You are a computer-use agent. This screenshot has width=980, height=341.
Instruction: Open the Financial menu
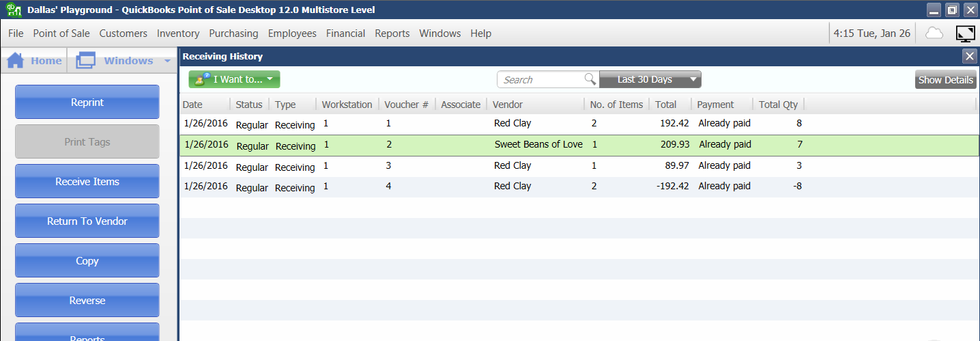tap(345, 33)
